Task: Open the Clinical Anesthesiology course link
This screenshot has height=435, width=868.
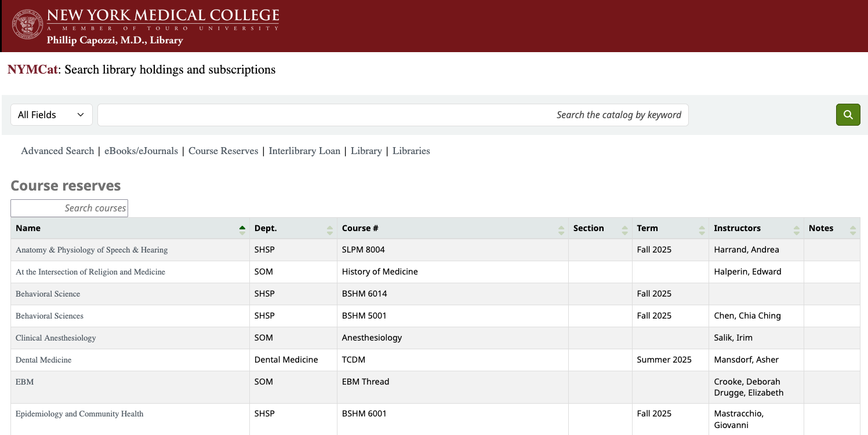Action: [56, 338]
